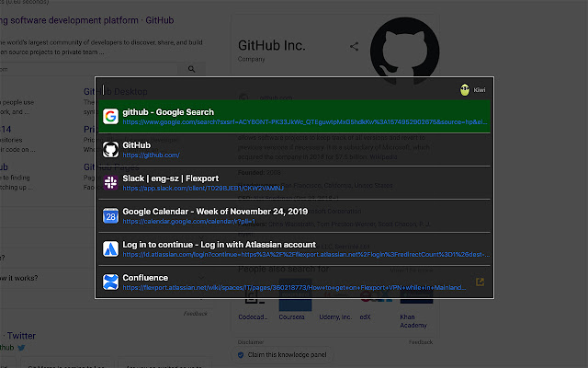Image resolution: width=588 pixels, height=368 pixels.
Task: Switch to the GitHub tab entry
Action: (x=294, y=149)
